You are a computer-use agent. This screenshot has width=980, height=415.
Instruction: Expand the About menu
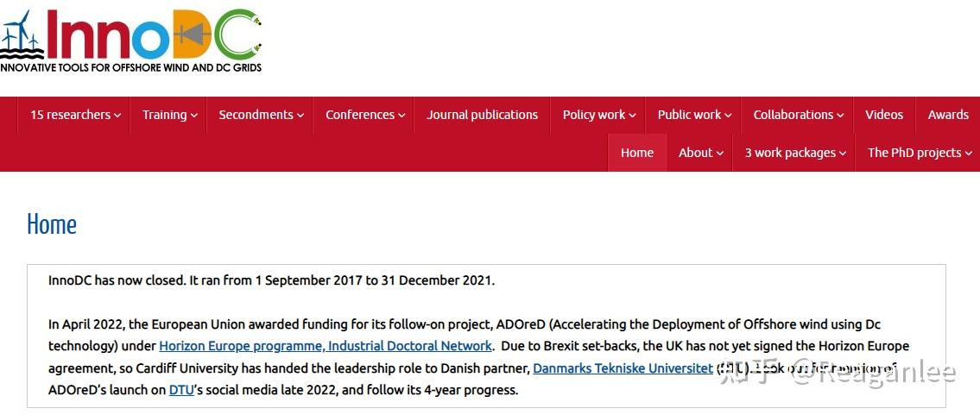click(x=701, y=153)
